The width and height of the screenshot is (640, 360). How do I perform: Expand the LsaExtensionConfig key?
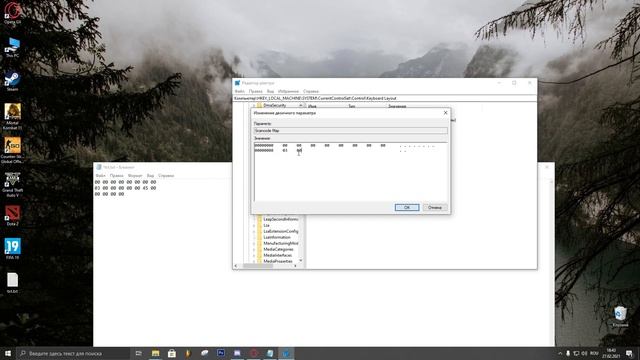click(x=254, y=231)
